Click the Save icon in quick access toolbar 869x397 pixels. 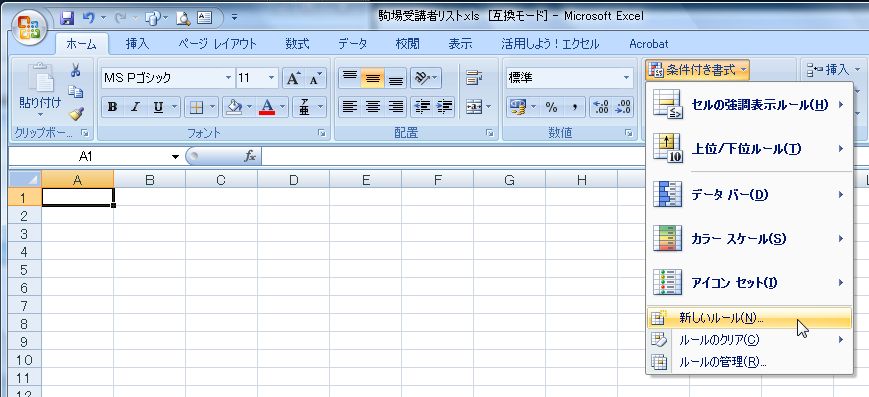coord(67,18)
